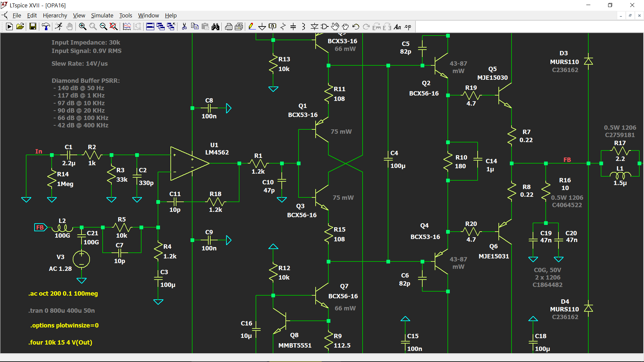Screen dimensions: 644x362
Task: Copy with the duplicate pages icon
Action: point(195,26)
